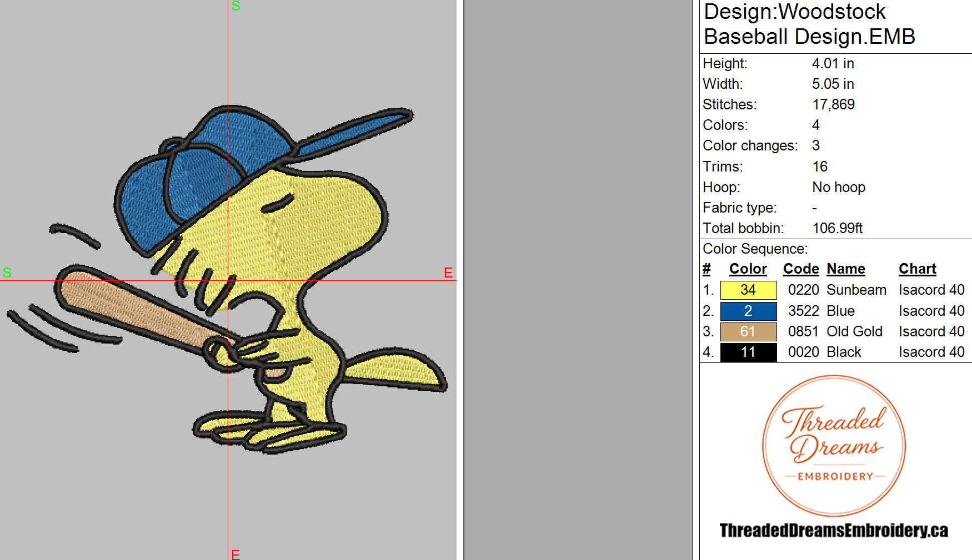Click the Hoop value No hoop
The image size is (972, 560).
pos(839,188)
